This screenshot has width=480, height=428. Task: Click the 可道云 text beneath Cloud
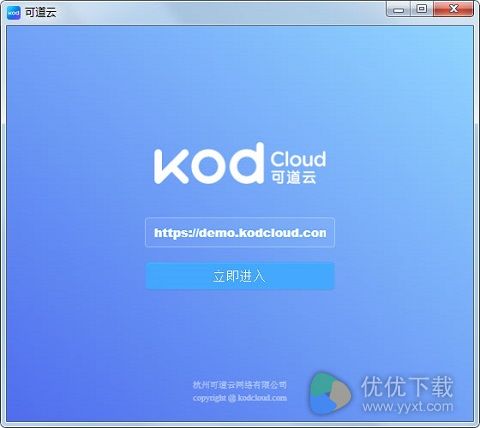(x=293, y=176)
